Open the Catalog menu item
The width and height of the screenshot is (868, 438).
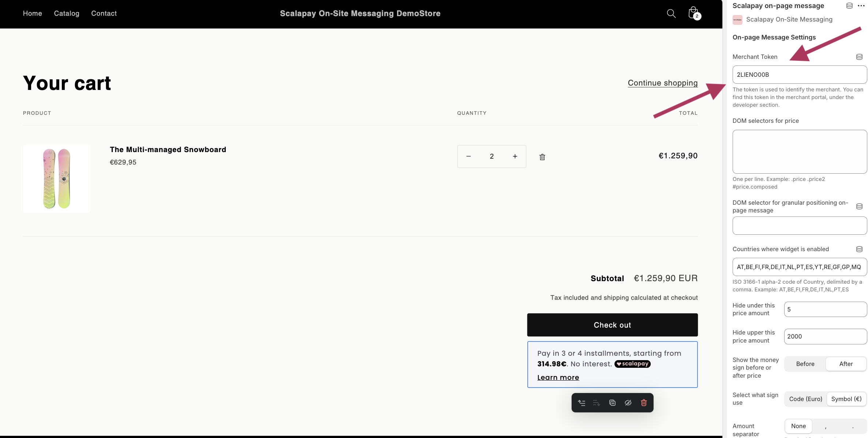pos(67,14)
